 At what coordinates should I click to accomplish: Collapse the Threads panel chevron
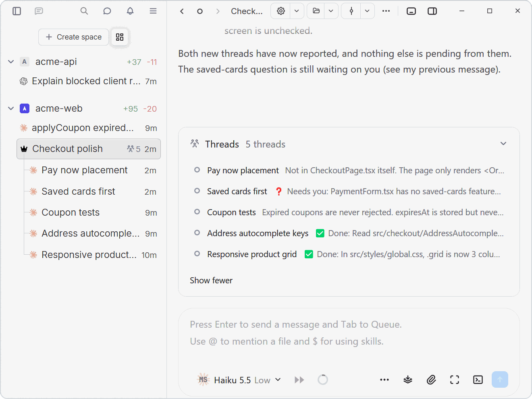click(x=503, y=143)
